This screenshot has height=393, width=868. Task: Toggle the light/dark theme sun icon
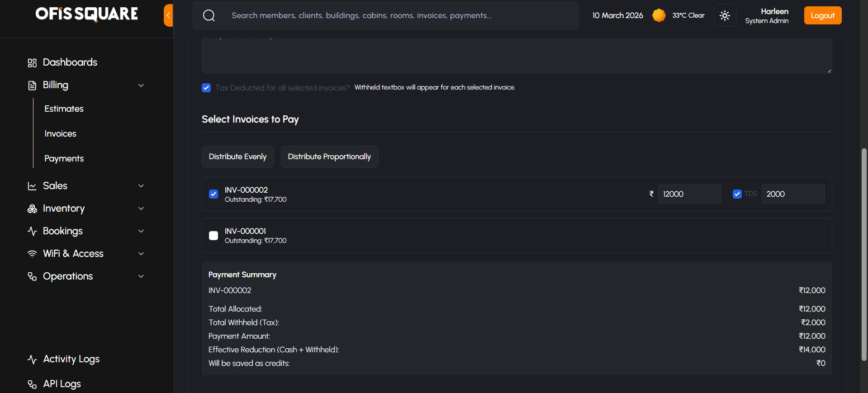725,16
